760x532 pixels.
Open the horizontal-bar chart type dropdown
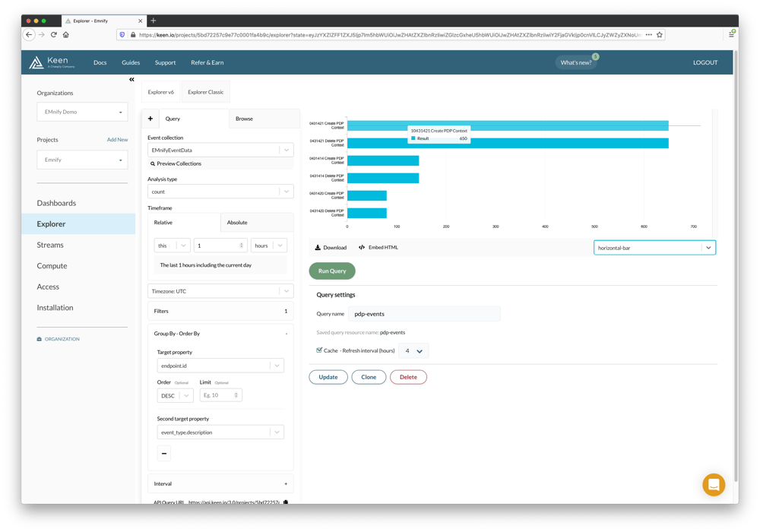click(x=654, y=248)
